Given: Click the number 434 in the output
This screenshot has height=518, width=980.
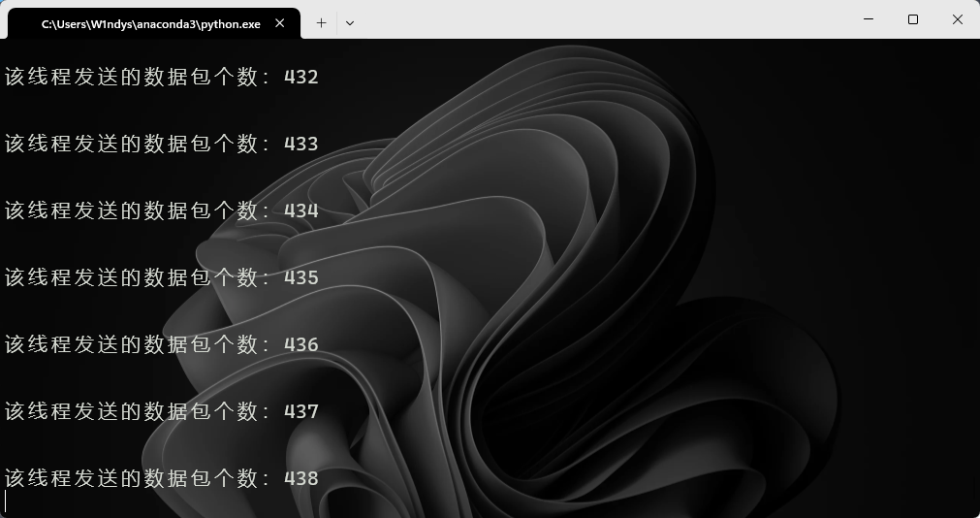Looking at the screenshot, I should pyautogui.click(x=301, y=210).
